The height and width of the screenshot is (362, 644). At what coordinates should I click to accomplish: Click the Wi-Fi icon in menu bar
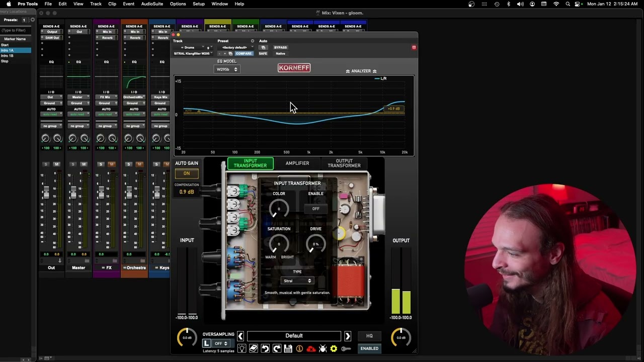(x=556, y=4)
